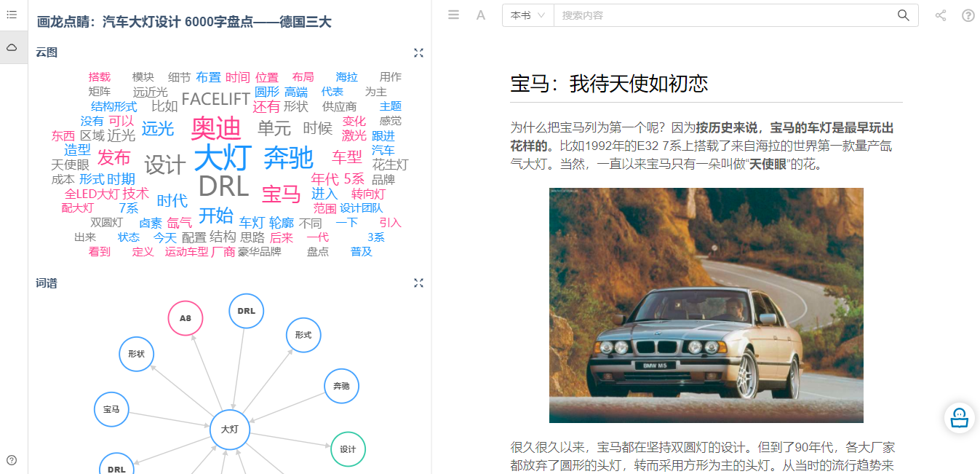Viewport: 980px width, 474px height.
Task: Select the 形式 graph node
Action: (x=303, y=335)
